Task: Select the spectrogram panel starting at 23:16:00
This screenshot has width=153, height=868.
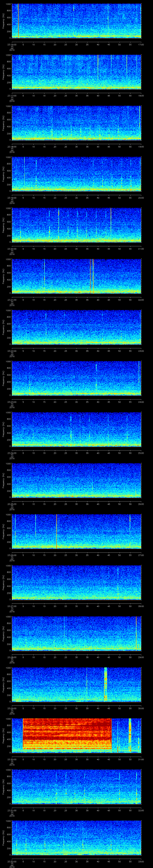Action: point(76,21)
